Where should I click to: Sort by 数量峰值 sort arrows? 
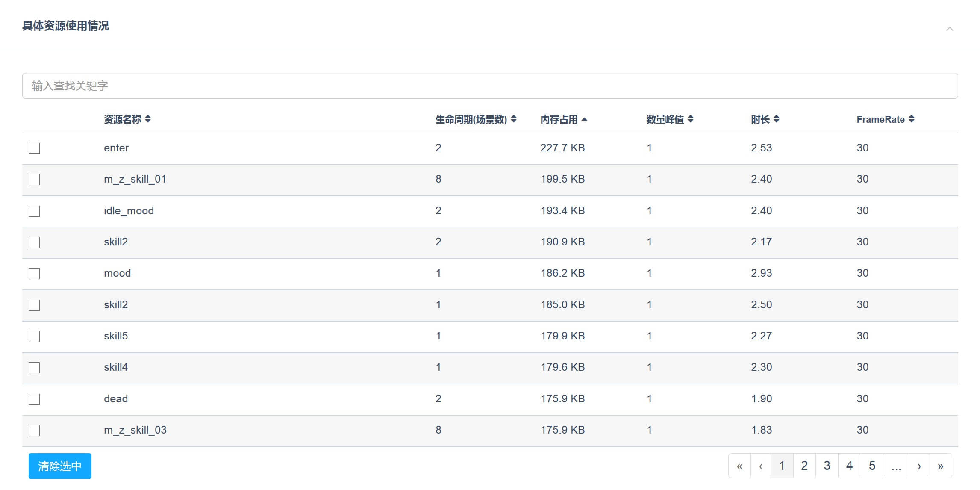(x=691, y=119)
